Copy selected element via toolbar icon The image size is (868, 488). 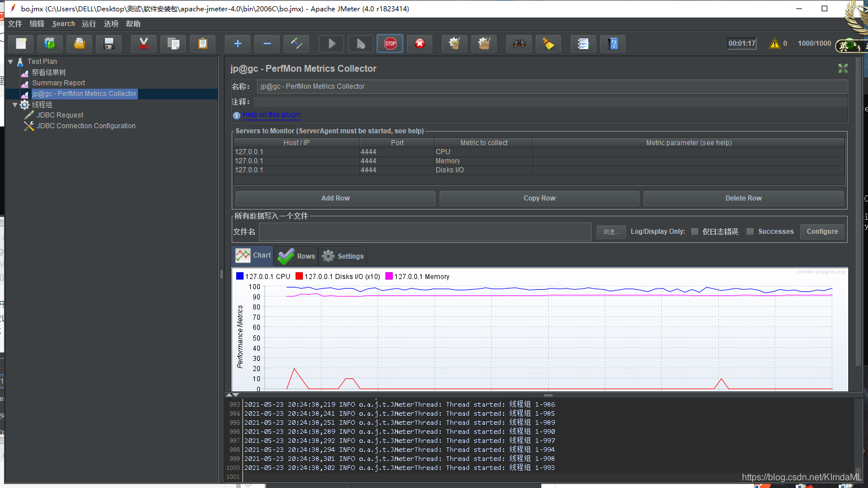point(173,43)
